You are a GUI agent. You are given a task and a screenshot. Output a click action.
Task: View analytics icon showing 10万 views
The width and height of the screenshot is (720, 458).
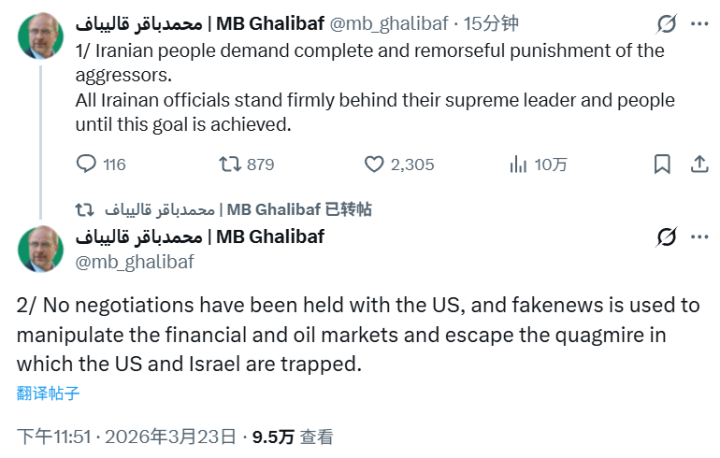click(x=519, y=164)
